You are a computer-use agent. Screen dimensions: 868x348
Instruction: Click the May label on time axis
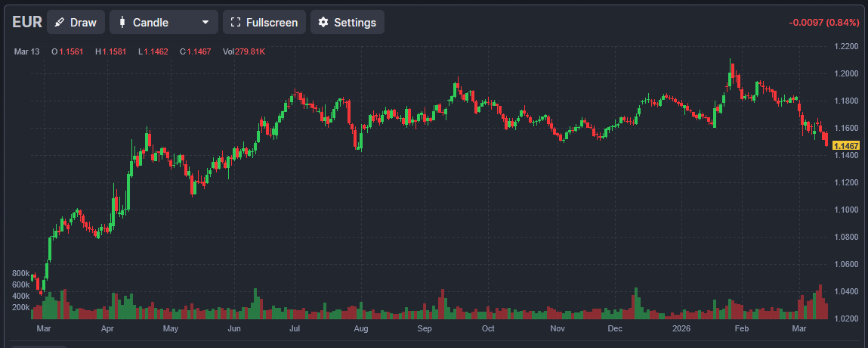[171, 328]
